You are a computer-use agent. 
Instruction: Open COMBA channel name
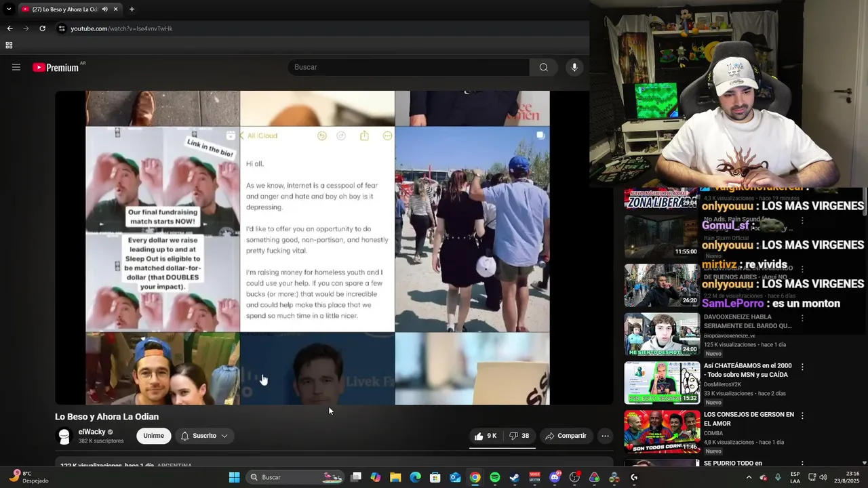point(713,433)
